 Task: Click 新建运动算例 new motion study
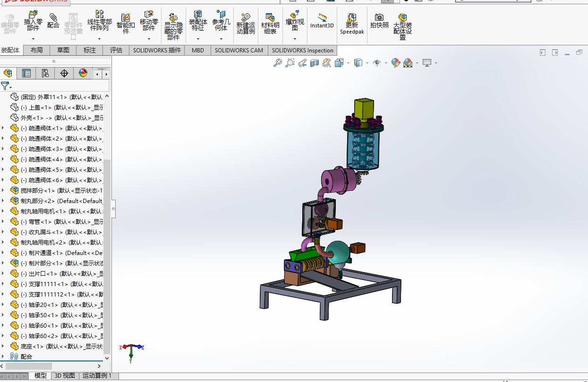pyautogui.click(x=246, y=24)
